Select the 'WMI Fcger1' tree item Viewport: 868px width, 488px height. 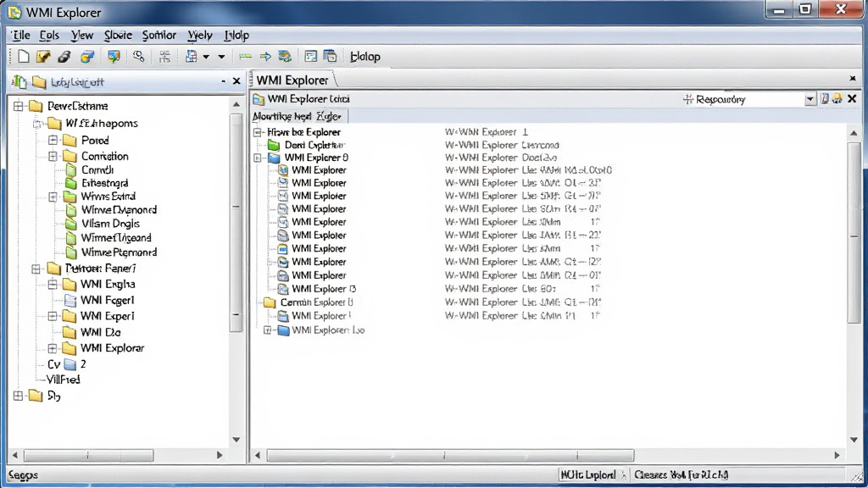[108, 300]
